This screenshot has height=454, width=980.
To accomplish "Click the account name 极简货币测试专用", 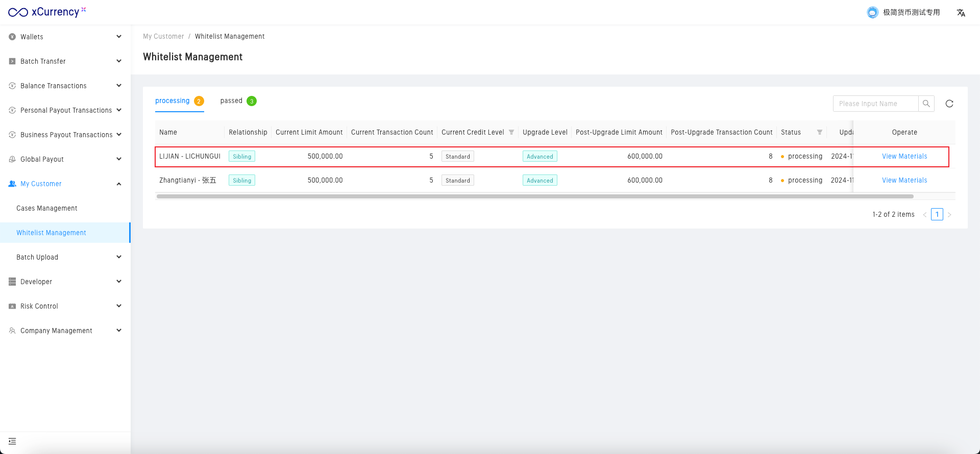I will pos(912,12).
